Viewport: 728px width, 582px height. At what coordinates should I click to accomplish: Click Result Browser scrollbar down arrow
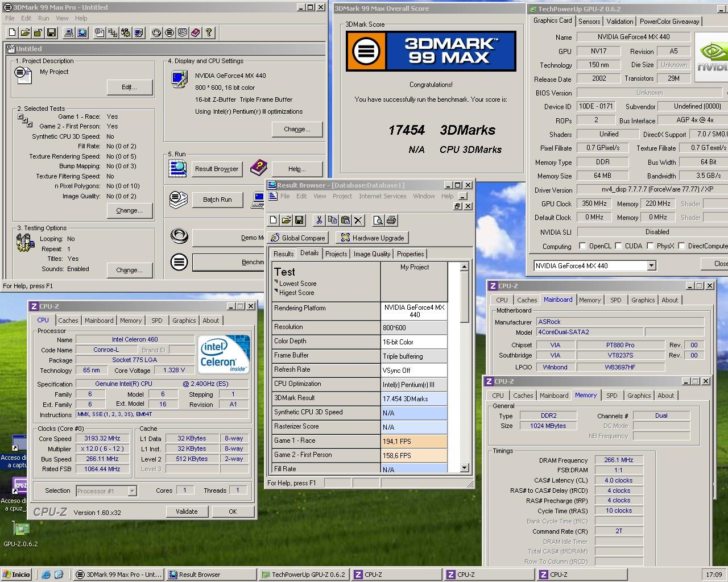click(464, 468)
